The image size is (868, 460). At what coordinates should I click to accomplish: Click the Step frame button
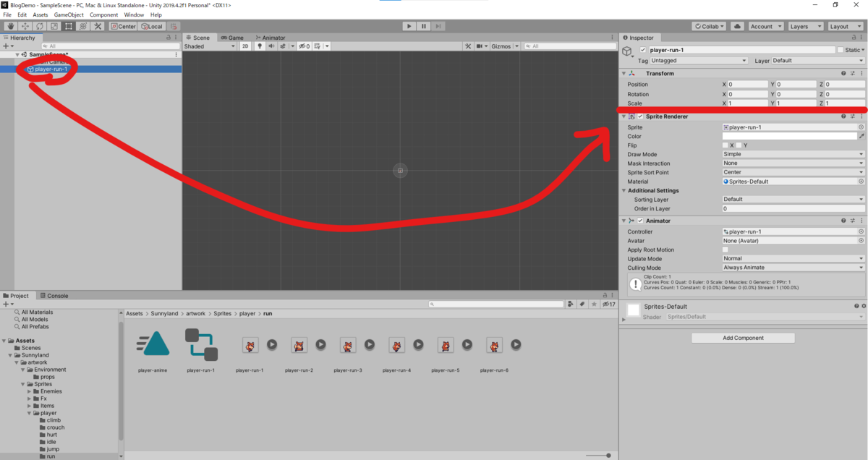[438, 26]
